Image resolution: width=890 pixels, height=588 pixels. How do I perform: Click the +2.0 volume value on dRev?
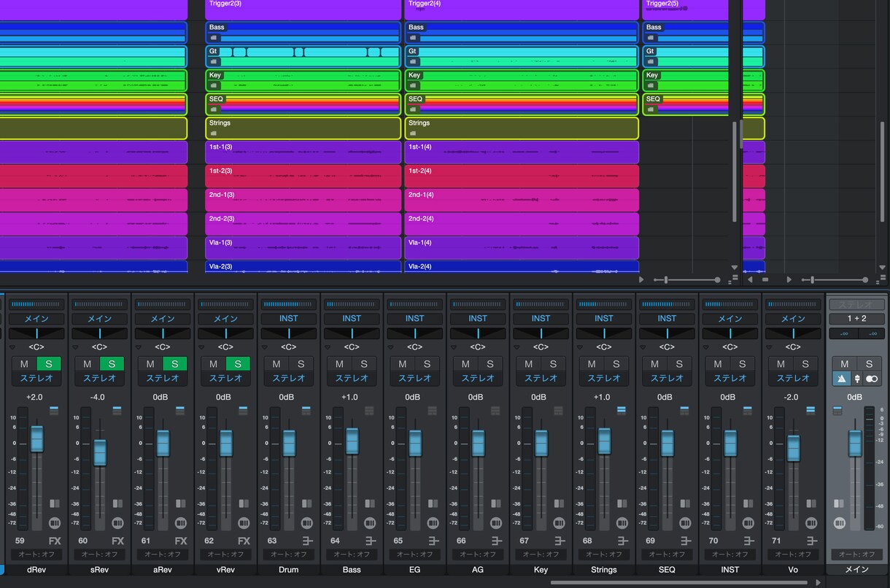click(34, 397)
